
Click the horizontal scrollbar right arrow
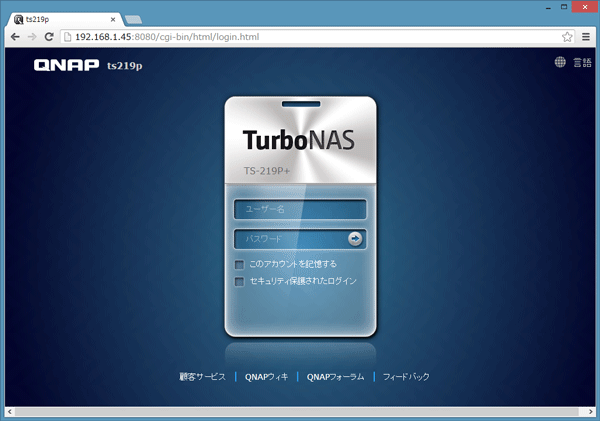590,412
